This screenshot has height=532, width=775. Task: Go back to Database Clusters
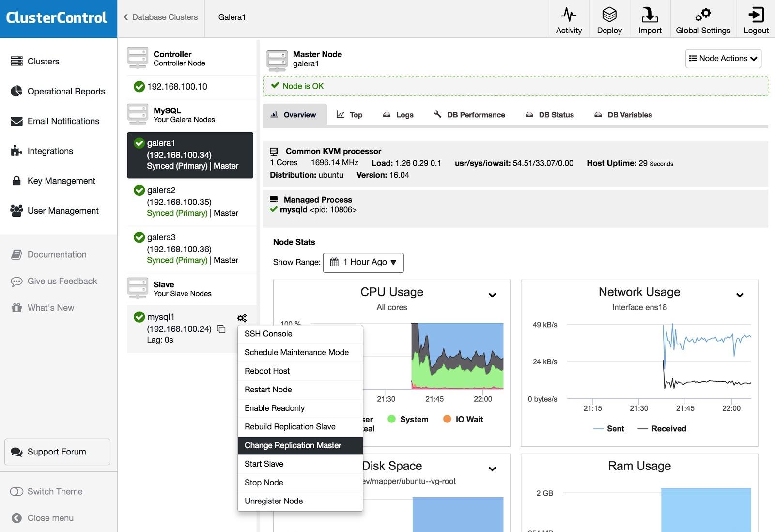coord(161,17)
